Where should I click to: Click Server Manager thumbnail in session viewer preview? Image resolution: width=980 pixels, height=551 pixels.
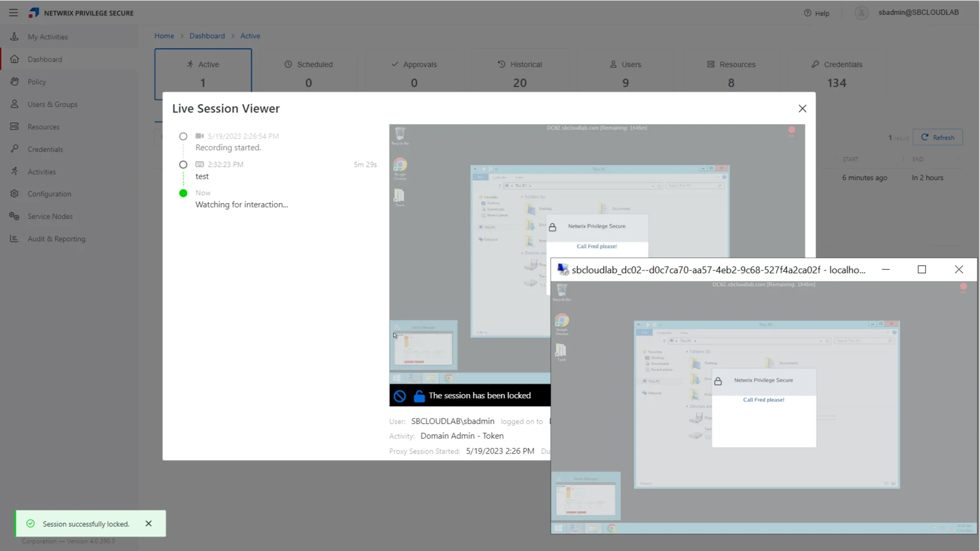tap(424, 345)
